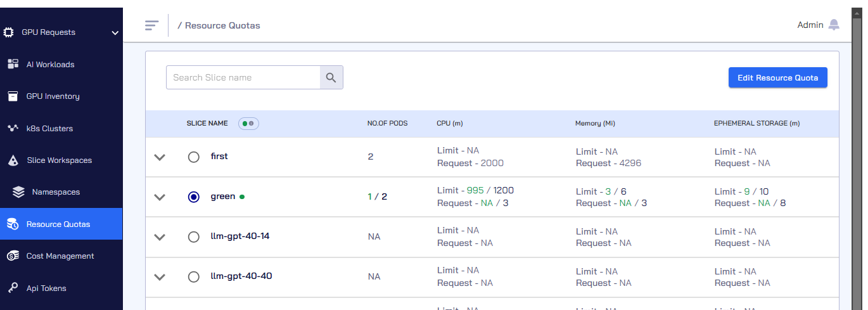Click the Memory (Mi) column header
The width and height of the screenshot is (868, 310).
coord(595,124)
